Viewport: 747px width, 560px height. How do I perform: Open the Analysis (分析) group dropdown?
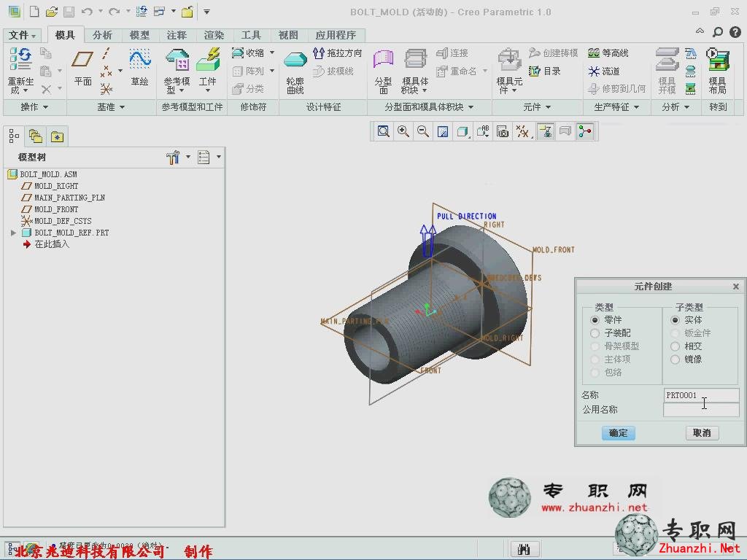point(676,107)
